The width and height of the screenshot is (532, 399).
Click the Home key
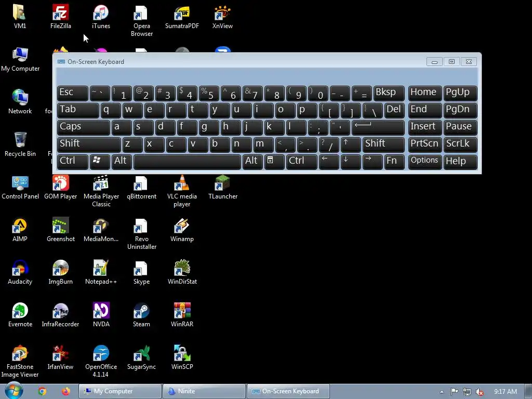tap(424, 93)
